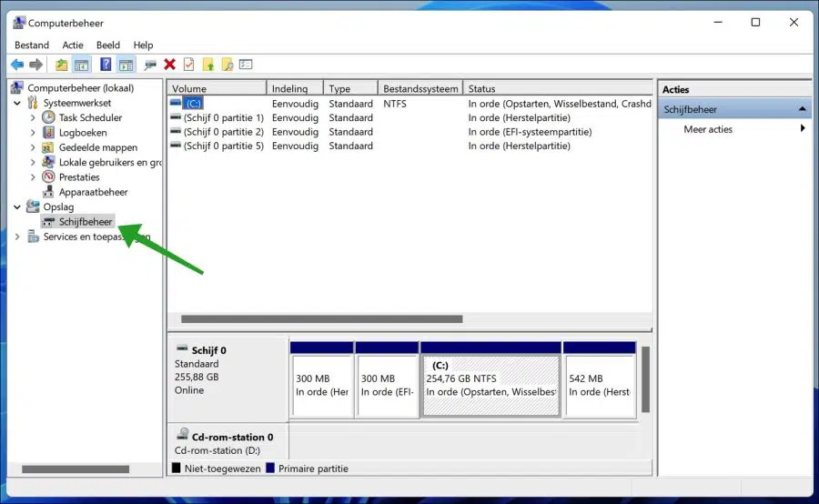Click the Opslag storage icon
Screen dimensions: 819x504
point(33,207)
